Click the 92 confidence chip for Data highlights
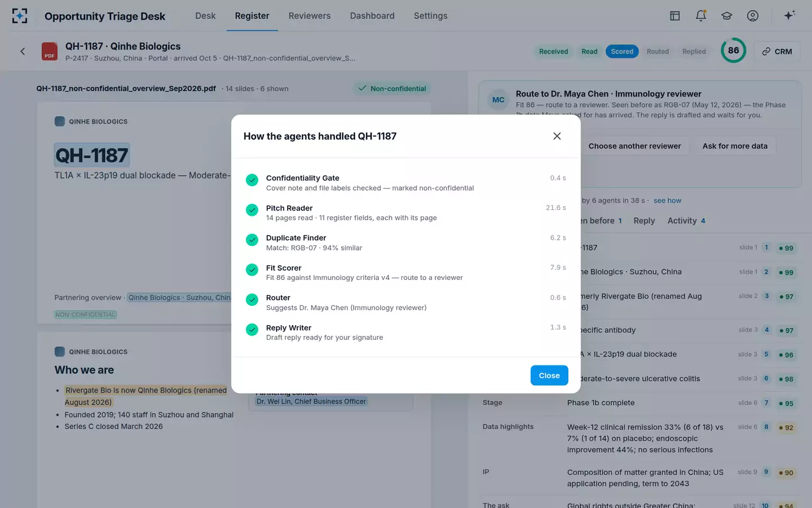Screen dimensions: 812x508 point(786,427)
